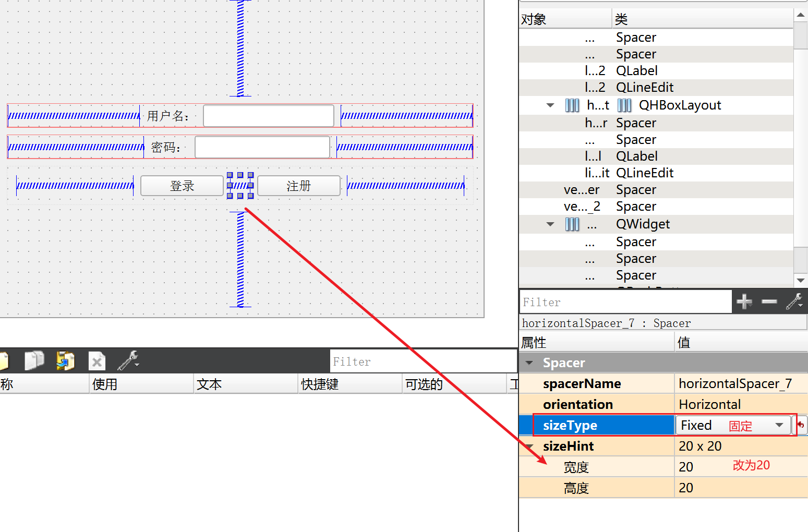This screenshot has height=532, width=808.
Task: Click the sizeHint 20 x 20 value
Action: point(700,446)
